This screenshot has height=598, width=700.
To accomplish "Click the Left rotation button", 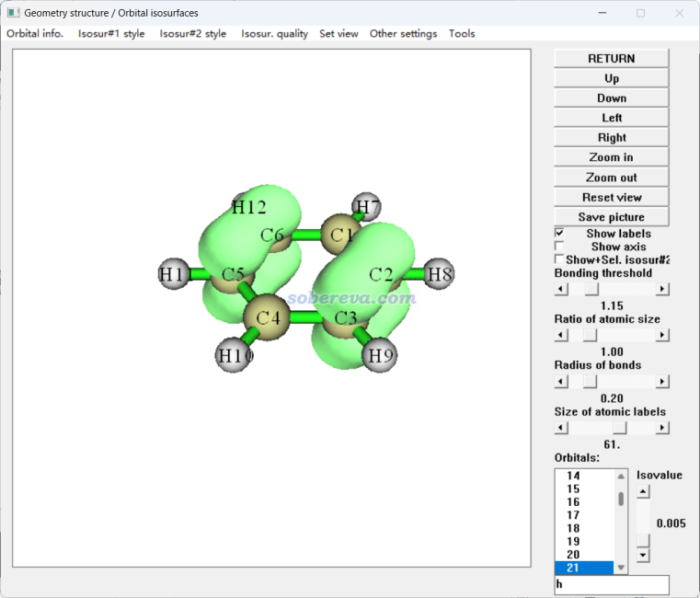I will (611, 118).
